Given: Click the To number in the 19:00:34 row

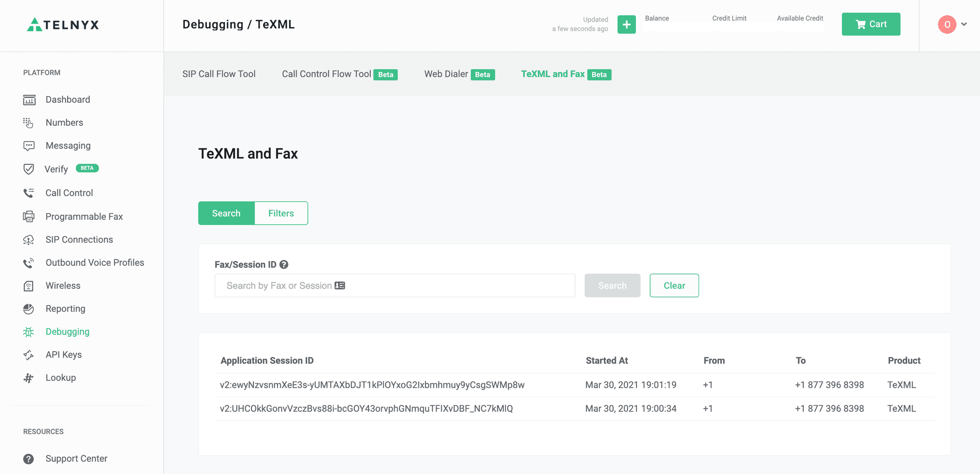Looking at the screenshot, I should click(830, 409).
